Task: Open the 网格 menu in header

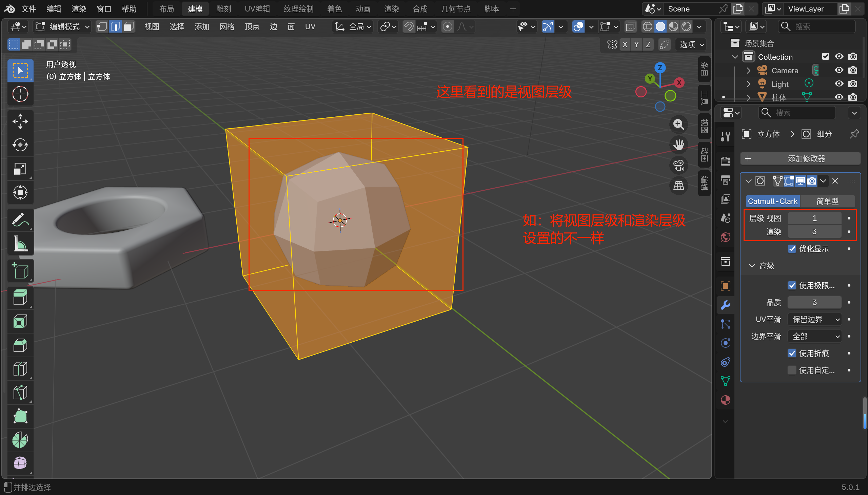Action: click(x=227, y=26)
